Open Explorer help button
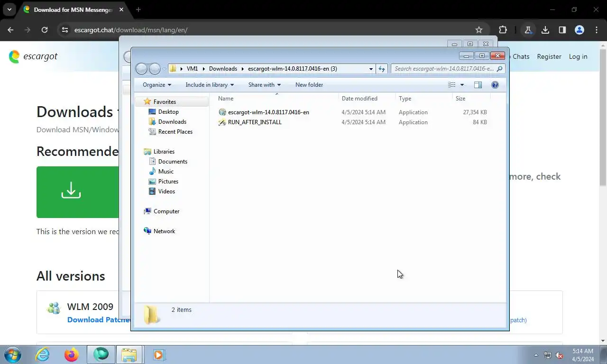Viewport: 607px width, 364px height. point(495,85)
